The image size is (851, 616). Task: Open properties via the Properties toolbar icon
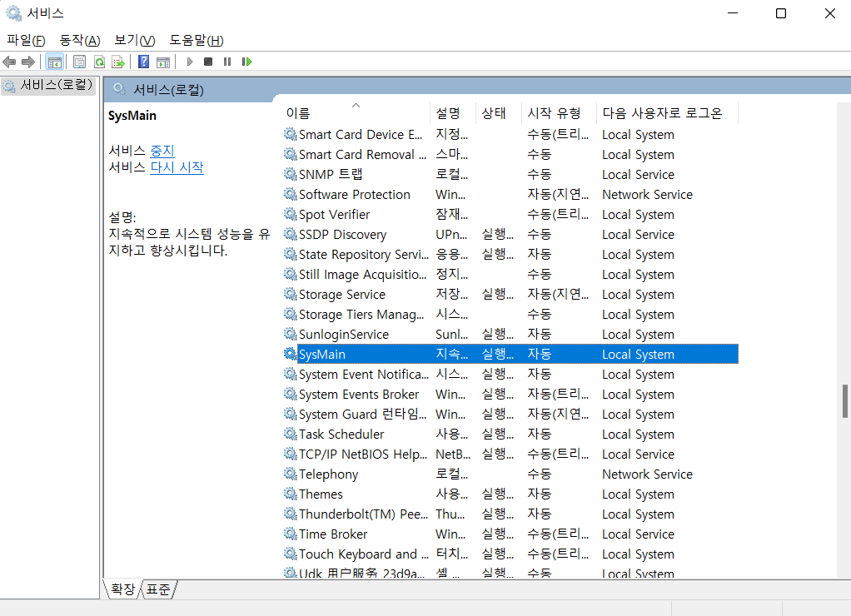pyautogui.click(x=78, y=61)
